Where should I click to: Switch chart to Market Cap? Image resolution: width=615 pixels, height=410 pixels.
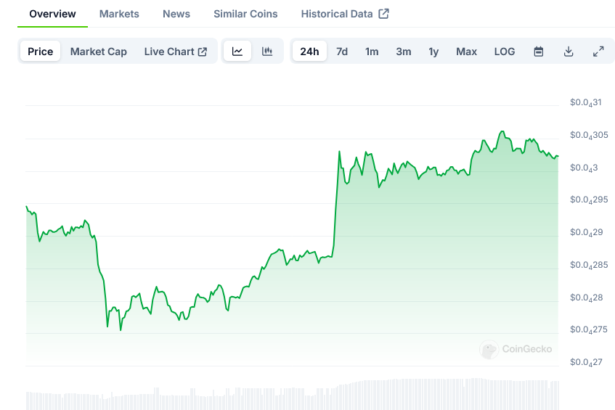point(98,52)
